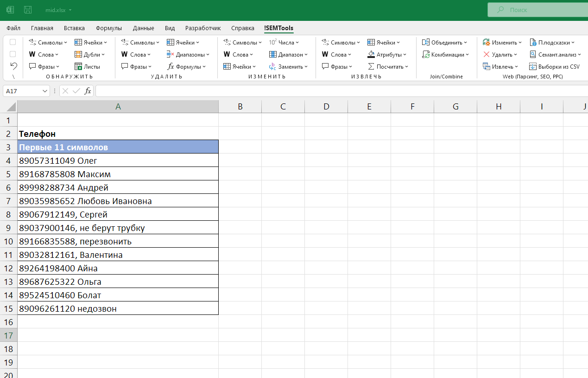The image size is (588, 378).
Task: Click the Undo arrow icon in the ribbon
Action: (x=13, y=66)
